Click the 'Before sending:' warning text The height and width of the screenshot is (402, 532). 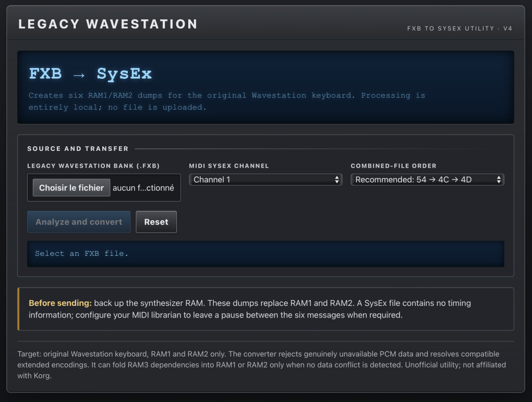[60, 303]
